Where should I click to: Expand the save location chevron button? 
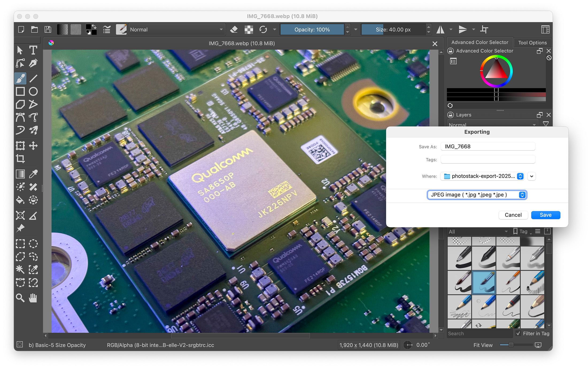pos(532,176)
